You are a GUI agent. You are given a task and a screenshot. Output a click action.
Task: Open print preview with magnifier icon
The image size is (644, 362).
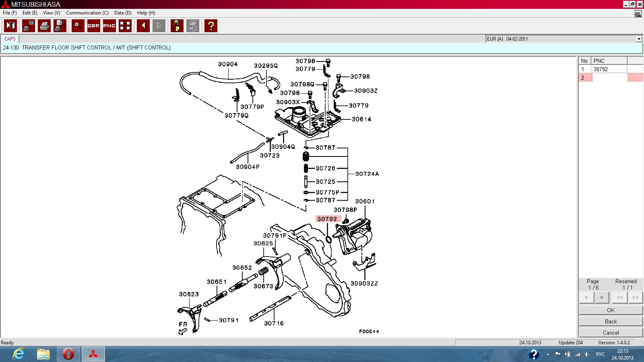point(60,26)
